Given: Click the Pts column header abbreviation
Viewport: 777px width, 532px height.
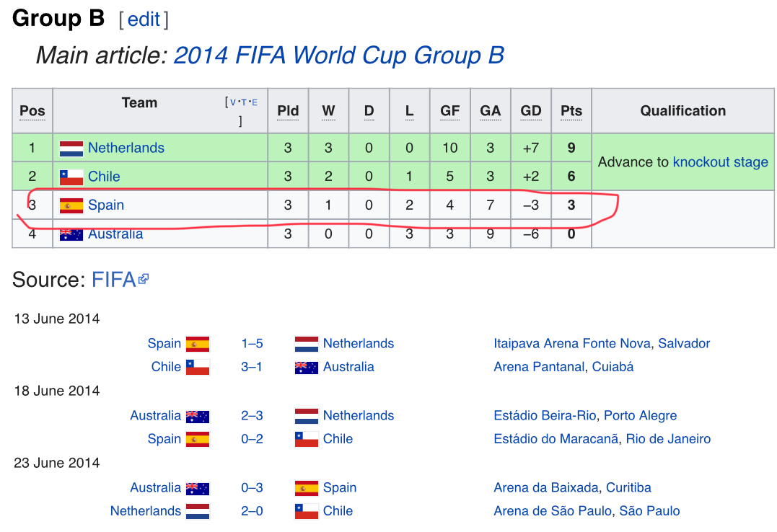Looking at the screenshot, I should [571, 111].
